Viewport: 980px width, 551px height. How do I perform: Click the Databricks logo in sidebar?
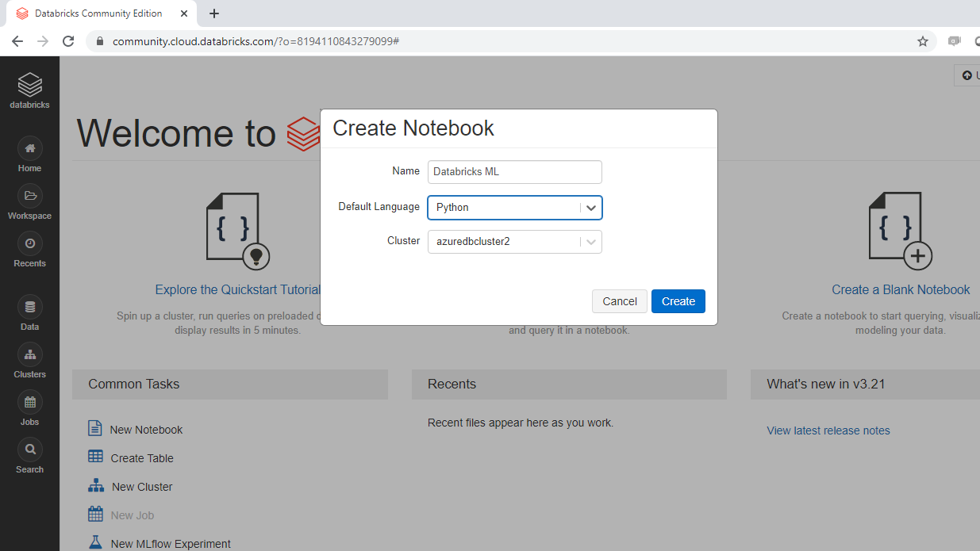click(29, 84)
